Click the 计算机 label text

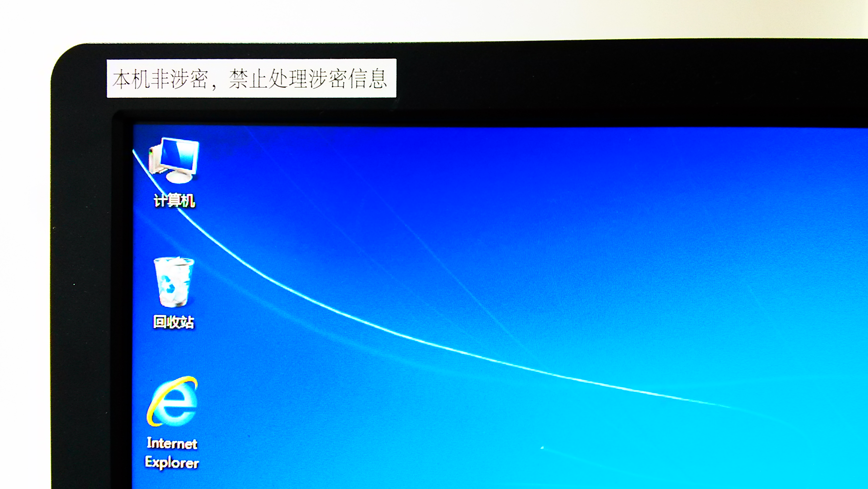(174, 201)
